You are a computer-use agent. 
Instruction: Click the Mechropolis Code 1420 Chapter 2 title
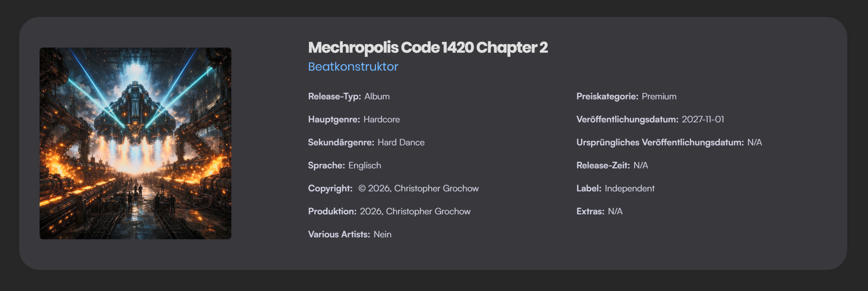[x=428, y=47]
